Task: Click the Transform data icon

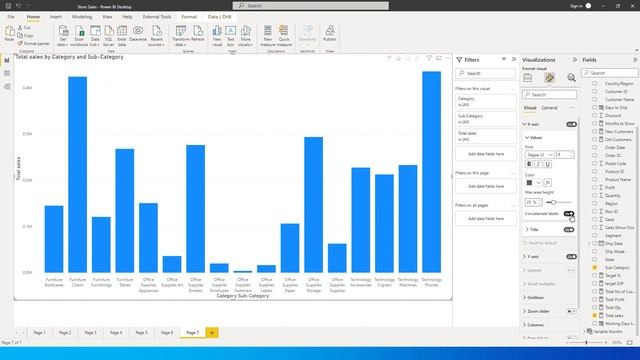Action: (181, 31)
